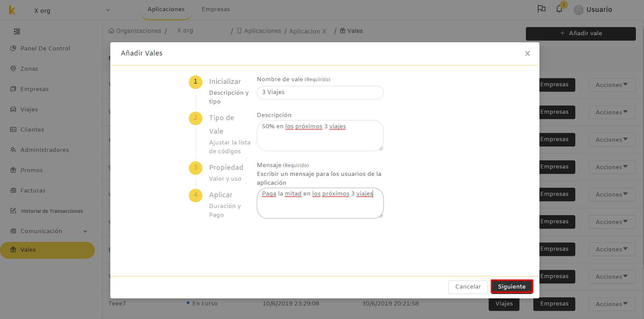Click the Panel De Control icon
This screenshot has height=319, width=644.
pos(13,48)
